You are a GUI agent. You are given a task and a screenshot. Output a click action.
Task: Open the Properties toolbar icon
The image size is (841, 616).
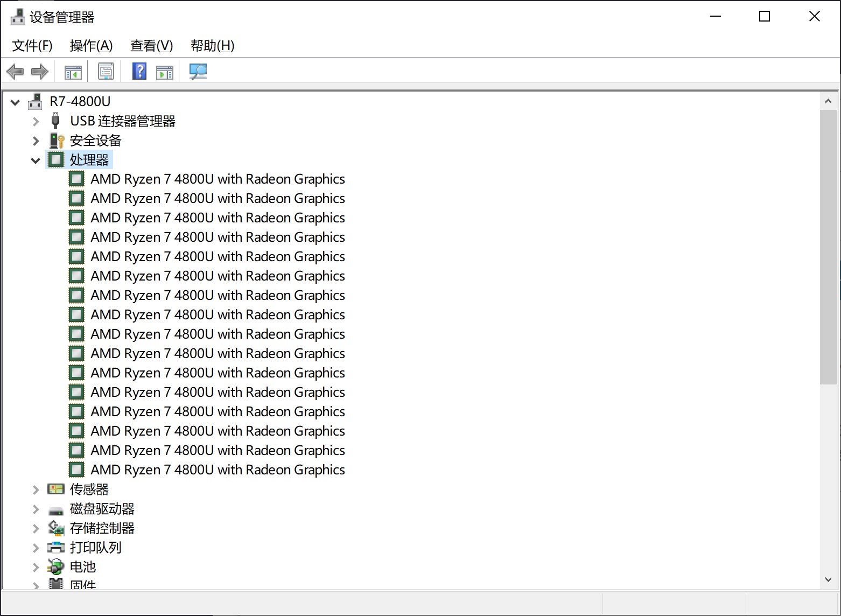click(106, 71)
